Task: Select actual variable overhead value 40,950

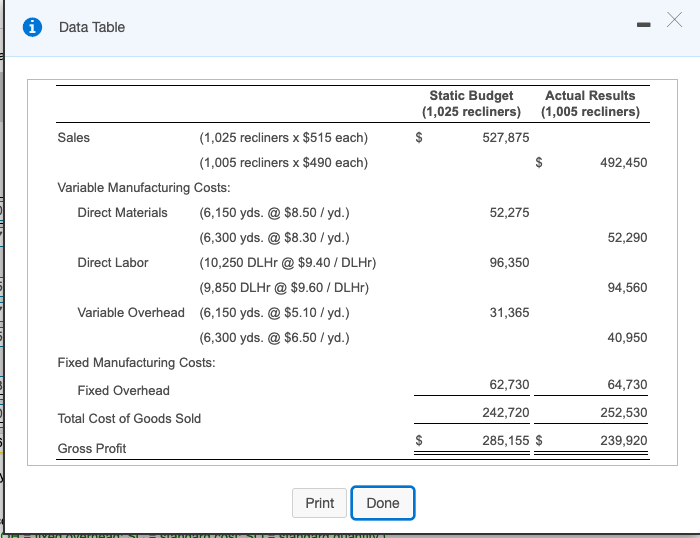Action: pos(627,338)
